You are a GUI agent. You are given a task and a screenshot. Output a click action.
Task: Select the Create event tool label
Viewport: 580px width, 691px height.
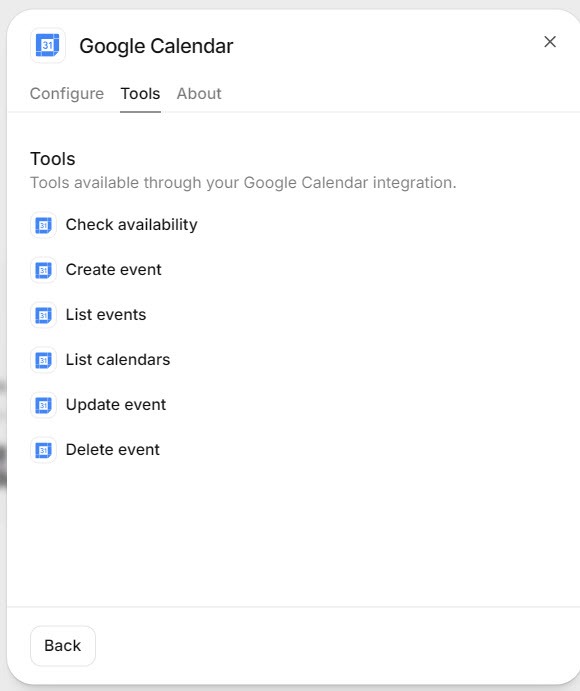point(113,270)
